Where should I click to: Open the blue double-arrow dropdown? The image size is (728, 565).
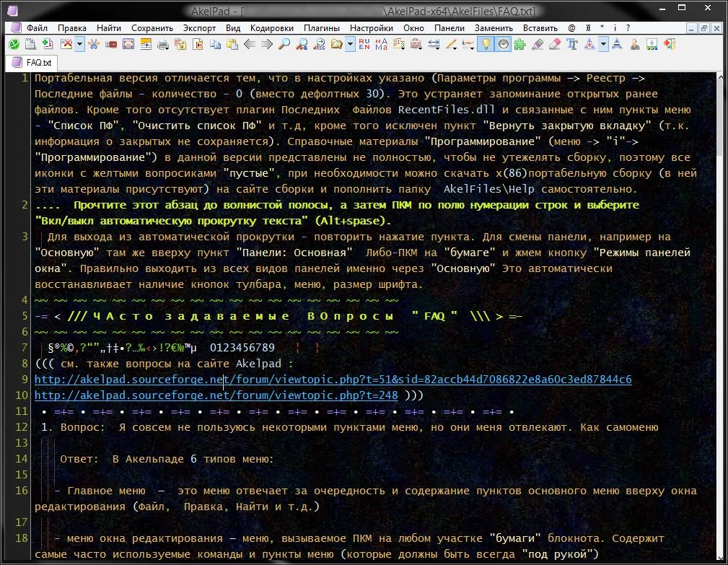point(434,44)
